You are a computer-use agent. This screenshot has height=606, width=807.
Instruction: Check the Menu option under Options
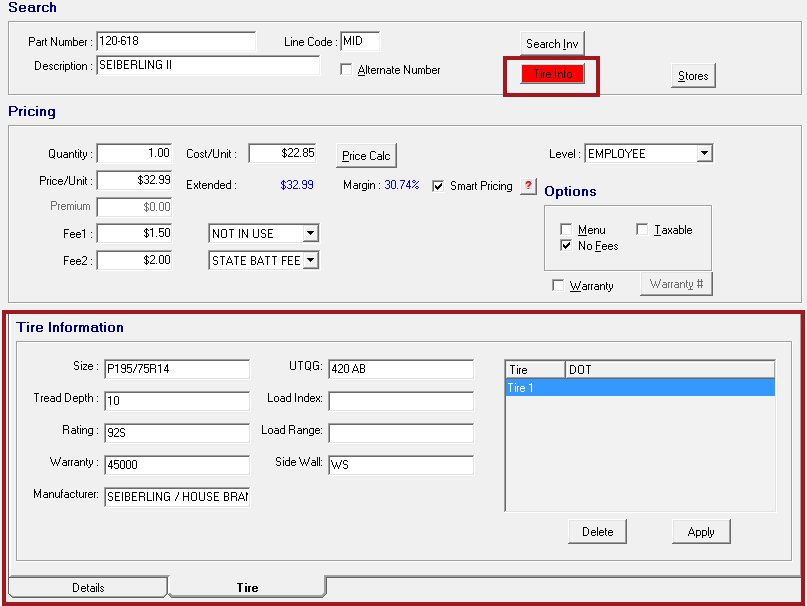[x=568, y=229]
